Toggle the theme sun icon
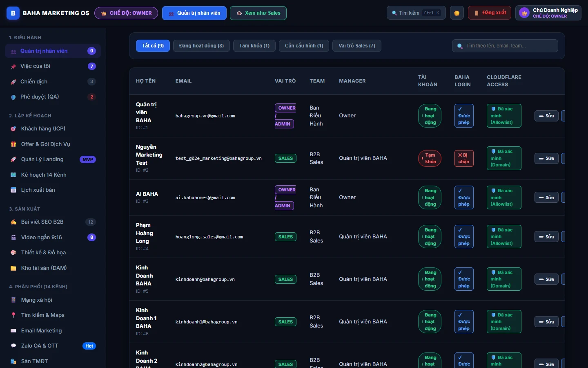The height and width of the screenshot is (368, 588). pyautogui.click(x=457, y=13)
